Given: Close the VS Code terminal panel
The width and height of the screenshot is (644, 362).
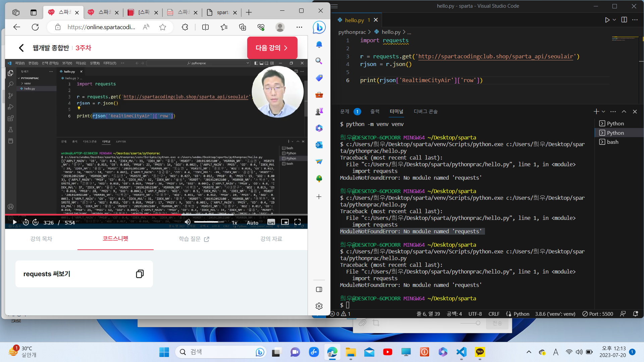Looking at the screenshot, I should tap(635, 112).
